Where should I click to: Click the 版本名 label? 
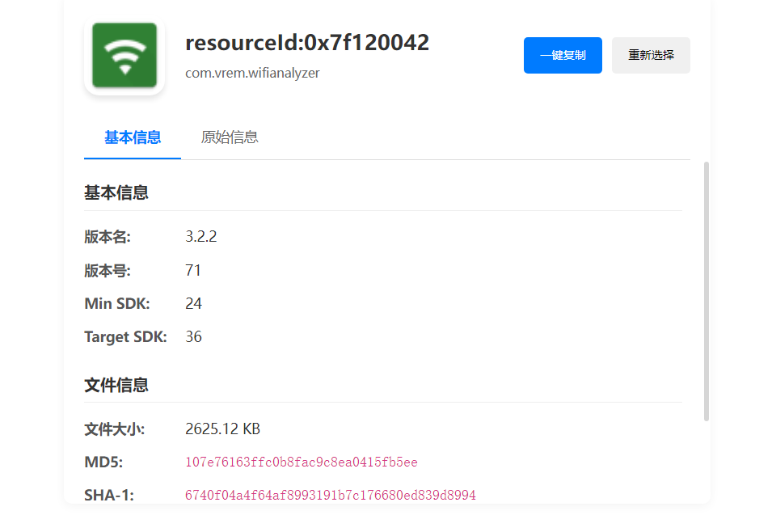(108, 237)
